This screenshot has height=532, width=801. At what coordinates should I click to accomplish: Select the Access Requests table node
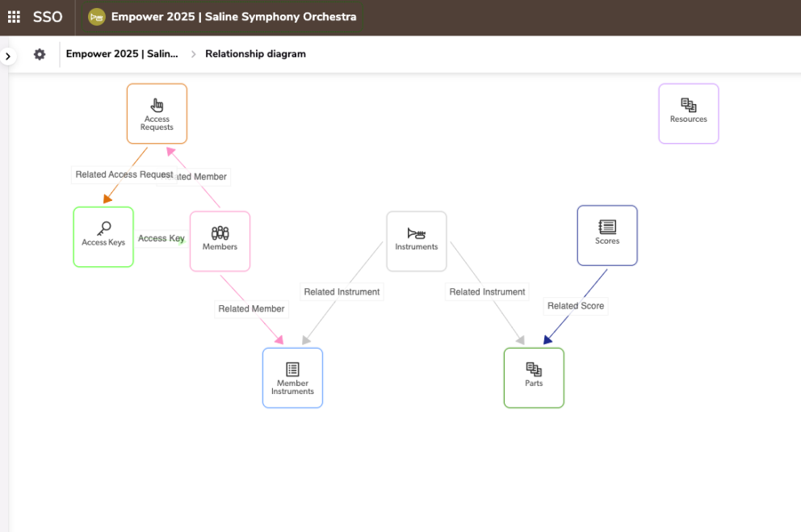(x=157, y=114)
